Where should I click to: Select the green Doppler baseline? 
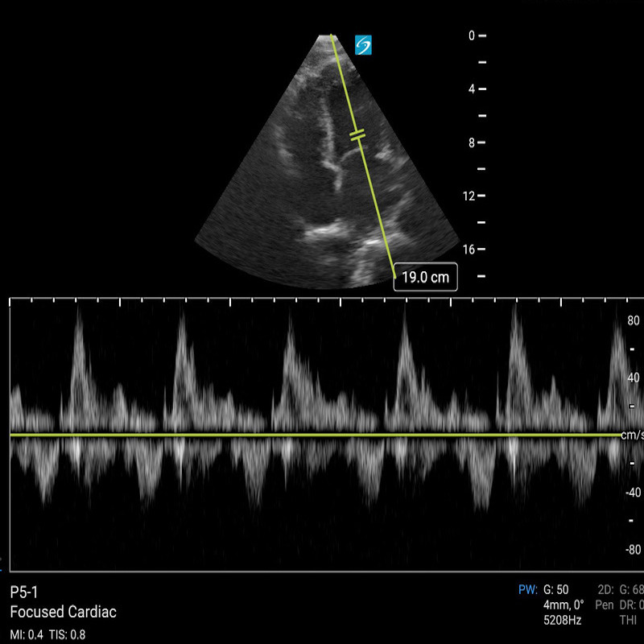(316, 435)
